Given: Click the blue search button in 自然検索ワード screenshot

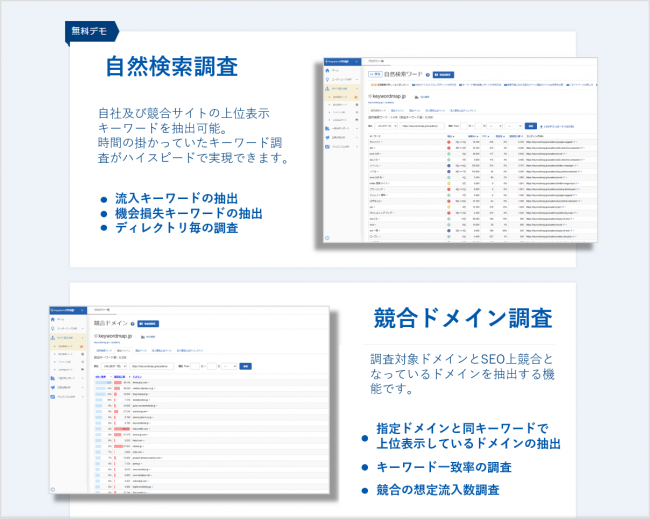Looking at the screenshot, I should pos(531,126).
